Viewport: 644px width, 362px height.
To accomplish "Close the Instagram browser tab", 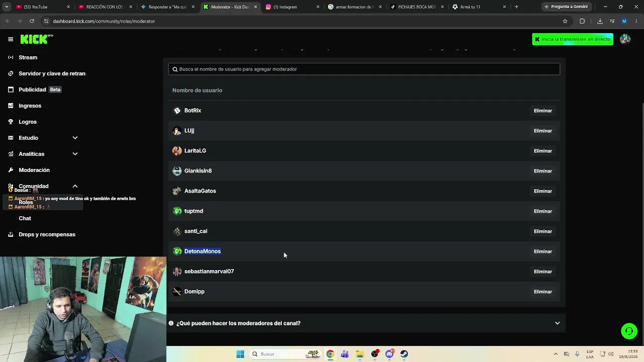I will point(317,7).
